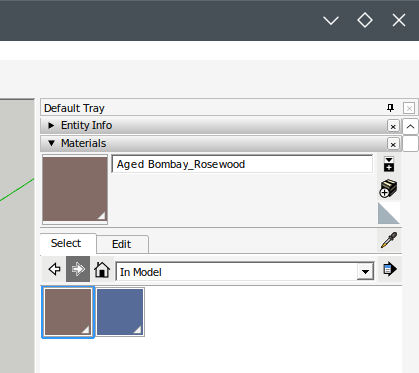Image resolution: width=419 pixels, height=373 pixels.
Task: Open the Display Secondary Selection Pane button
Action: click(389, 164)
